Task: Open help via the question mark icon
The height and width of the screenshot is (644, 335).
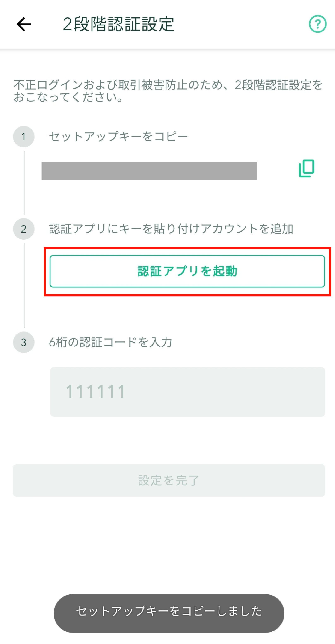Action: point(317,24)
